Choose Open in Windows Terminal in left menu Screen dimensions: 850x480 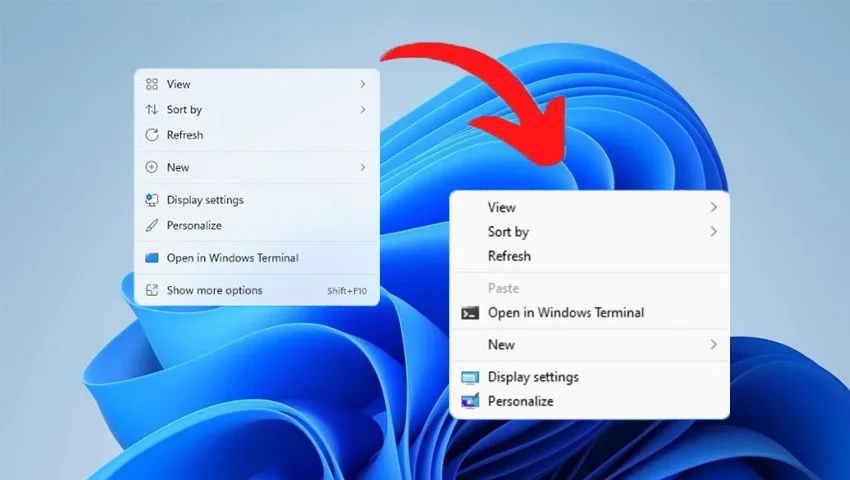point(257,258)
